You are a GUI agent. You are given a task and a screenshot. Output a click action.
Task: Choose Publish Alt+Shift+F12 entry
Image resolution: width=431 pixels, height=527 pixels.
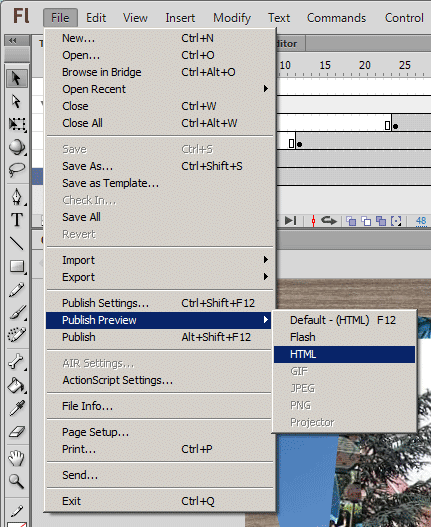159,337
